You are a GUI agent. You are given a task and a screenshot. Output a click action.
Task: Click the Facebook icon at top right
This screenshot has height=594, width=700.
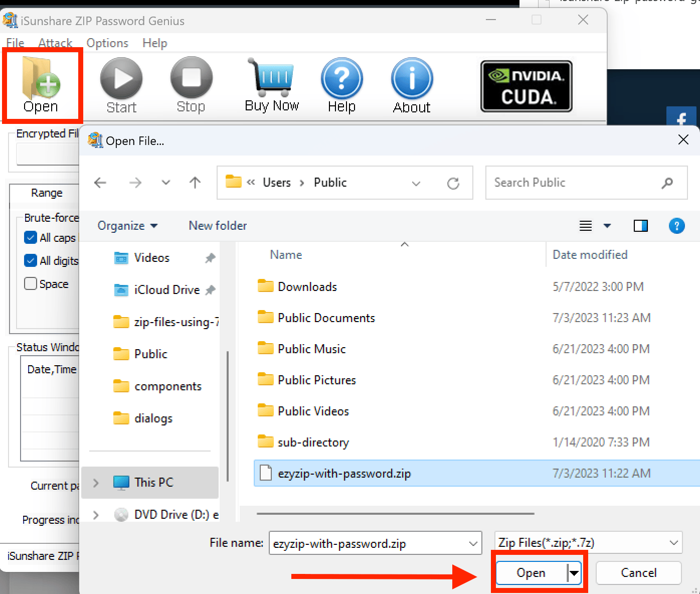pos(682,119)
